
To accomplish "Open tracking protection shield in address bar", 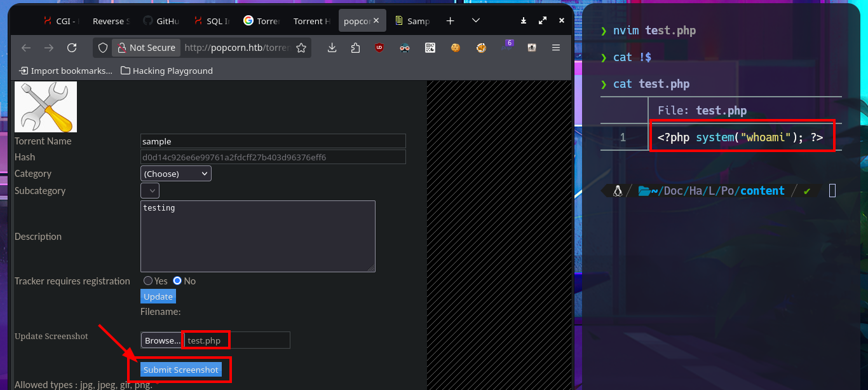I will tap(103, 48).
